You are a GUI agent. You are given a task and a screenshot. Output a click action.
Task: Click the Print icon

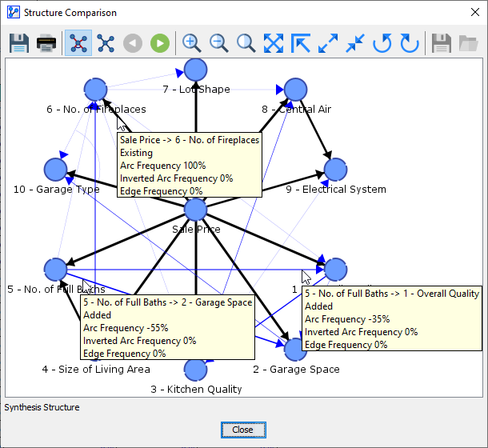47,43
